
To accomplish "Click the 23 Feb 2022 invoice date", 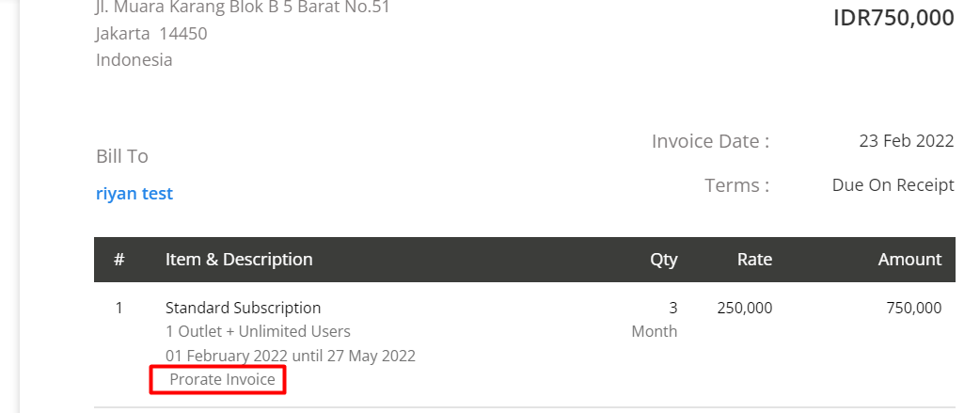I will tap(907, 140).
